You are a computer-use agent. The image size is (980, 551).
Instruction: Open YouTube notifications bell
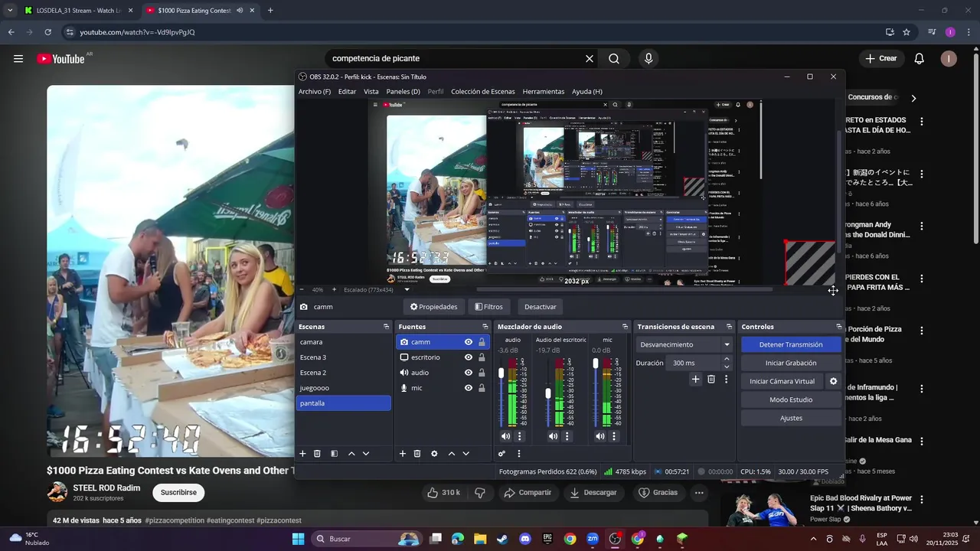[x=920, y=58]
